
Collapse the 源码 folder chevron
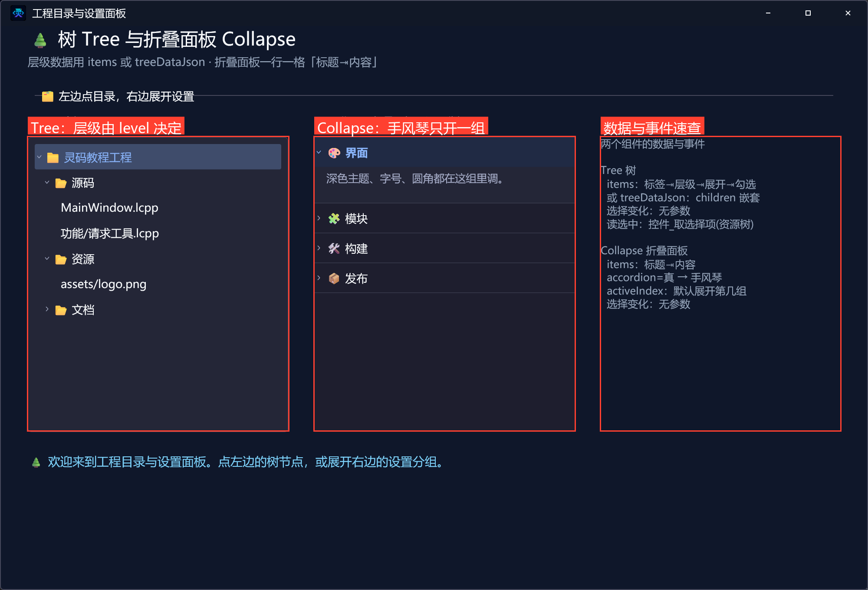tap(47, 183)
